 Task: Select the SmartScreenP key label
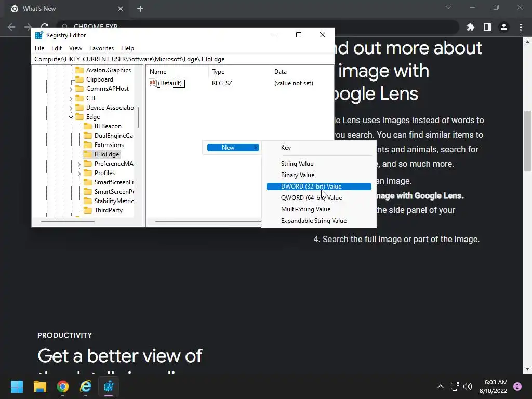tap(114, 192)
